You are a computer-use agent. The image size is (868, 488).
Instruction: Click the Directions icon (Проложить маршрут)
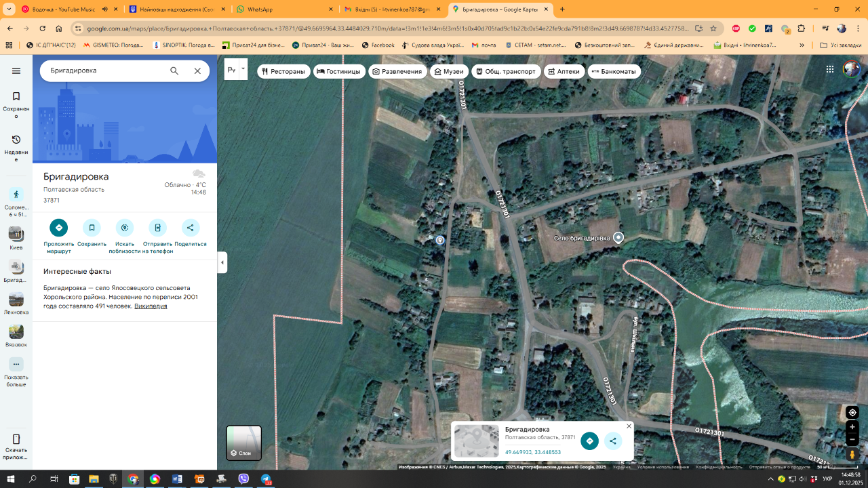pyautogui.click(x=58, y=228)
